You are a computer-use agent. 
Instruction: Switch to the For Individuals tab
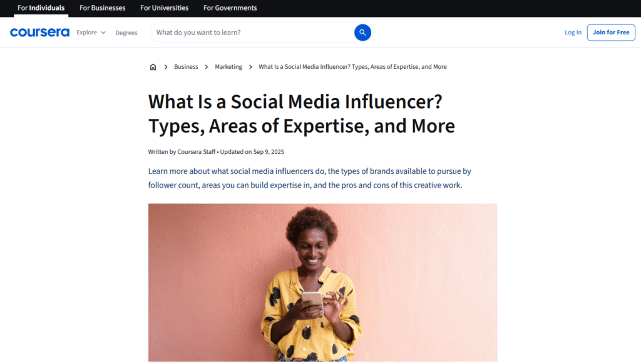click(41, 8)
